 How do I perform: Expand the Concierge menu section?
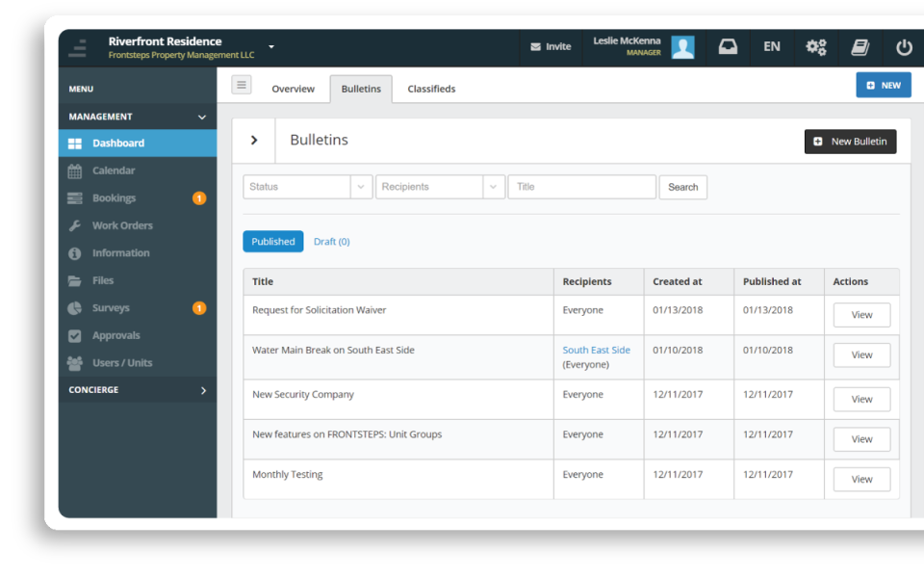137,390
